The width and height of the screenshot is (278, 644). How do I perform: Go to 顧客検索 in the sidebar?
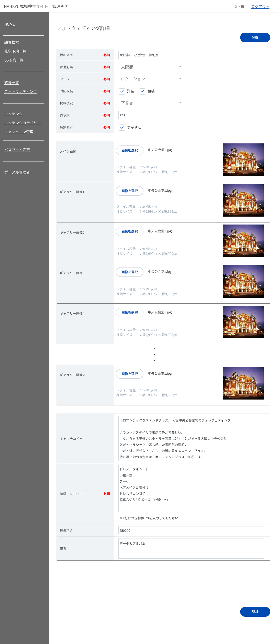(11, 42)
